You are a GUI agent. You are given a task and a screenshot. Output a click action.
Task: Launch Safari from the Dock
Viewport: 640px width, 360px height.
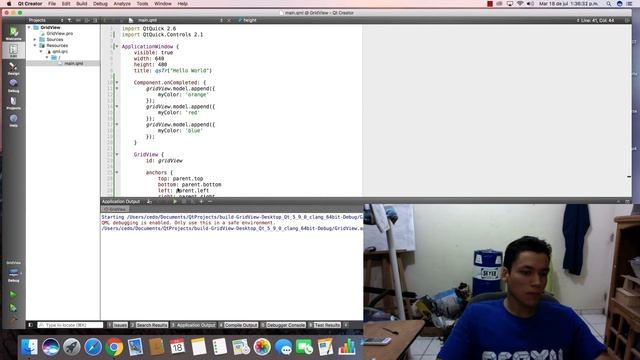point(93,347)
